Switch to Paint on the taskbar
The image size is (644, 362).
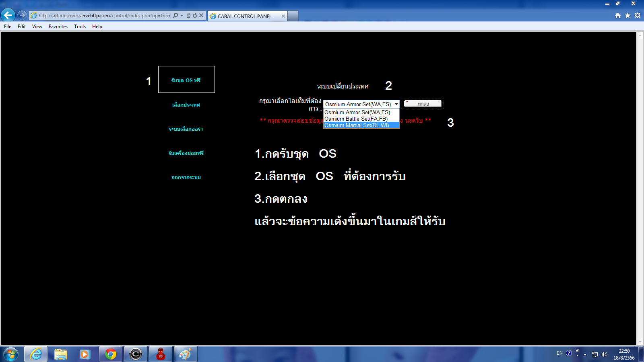pyautogui.click(x=186, y=354)
